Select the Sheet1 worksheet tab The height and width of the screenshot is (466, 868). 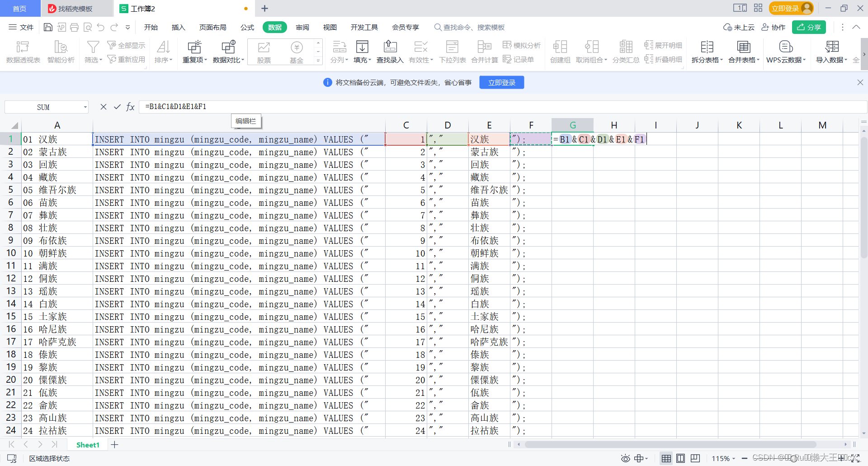pyautogui.click(x=88, y=445)
